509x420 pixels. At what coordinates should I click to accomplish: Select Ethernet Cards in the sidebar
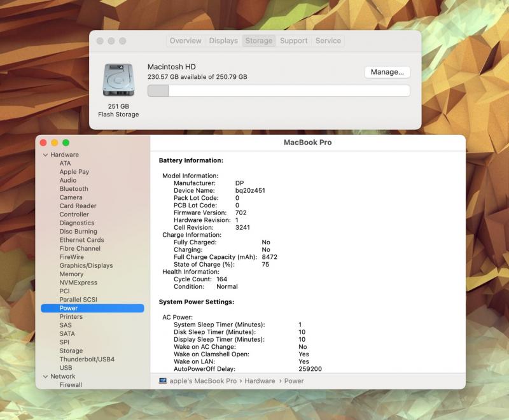click(x=82, y=240)
